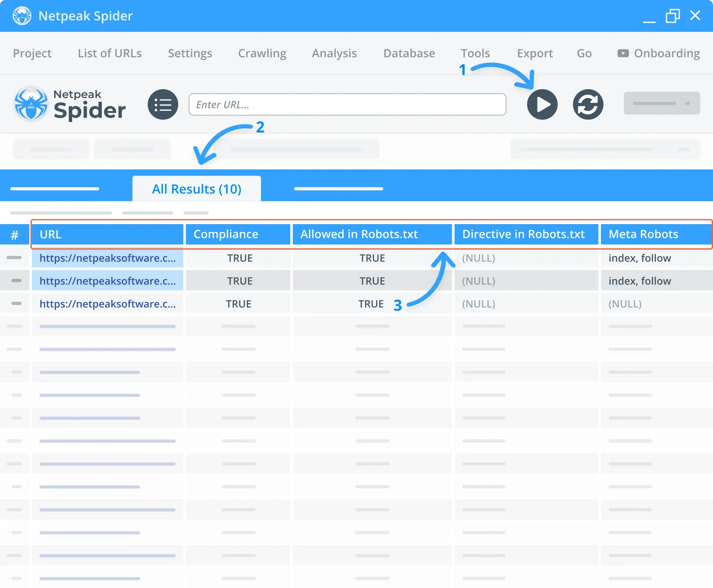Open the second netpeaksoftware URL link
713x588 pixels.
(108, 281)
